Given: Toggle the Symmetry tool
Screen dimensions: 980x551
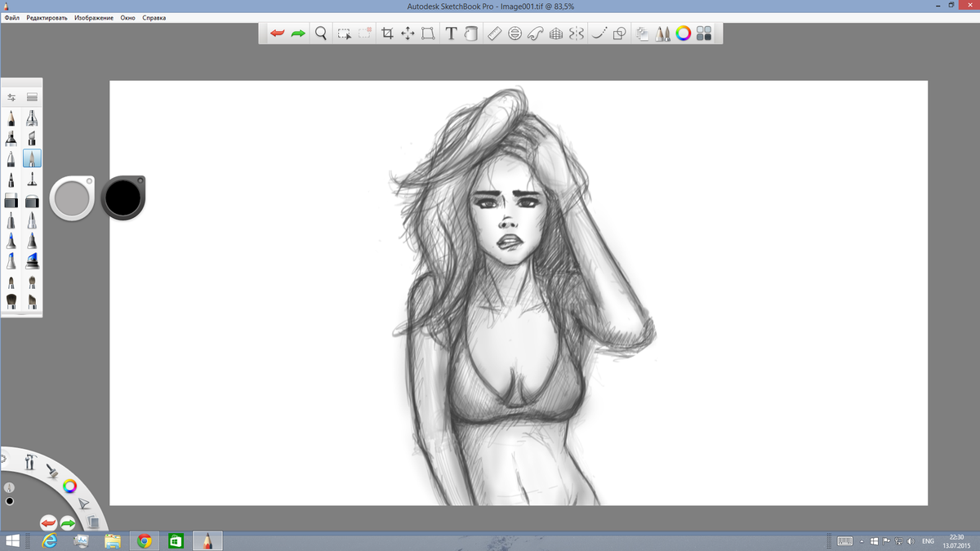Looking at the screenshot, I should tap(577, 33).
